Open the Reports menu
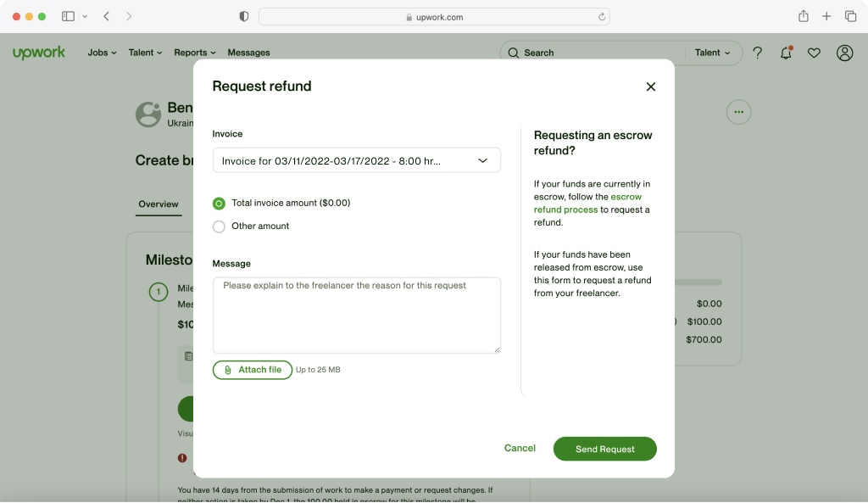 pos(195,53)
